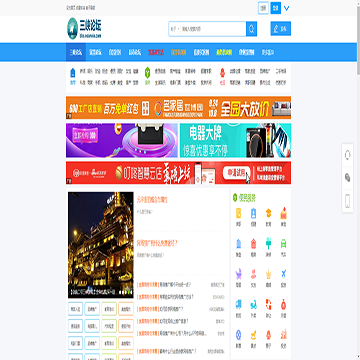Click the orange city skyline service icon
The width and height of the screenshot is (360, 360).
point(284,334)
